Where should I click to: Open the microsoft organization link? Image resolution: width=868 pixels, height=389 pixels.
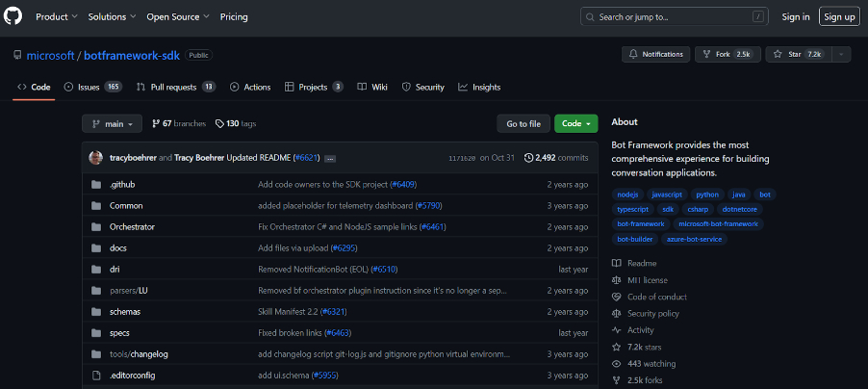click(x=50, y=56)
